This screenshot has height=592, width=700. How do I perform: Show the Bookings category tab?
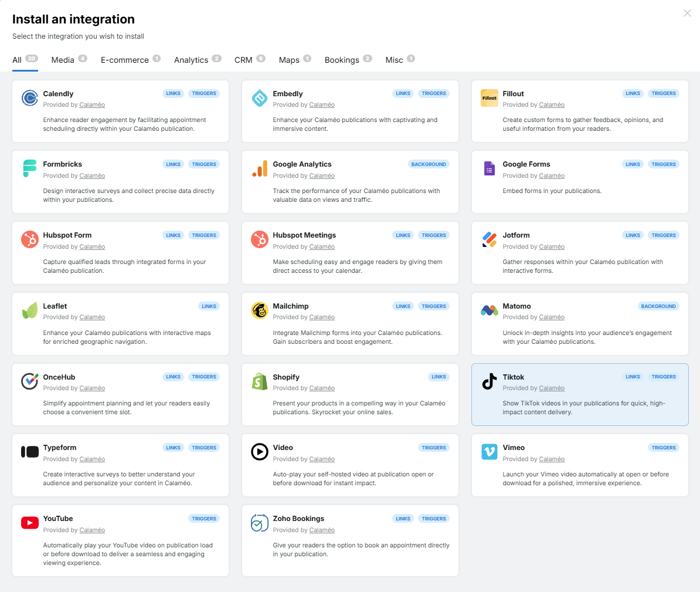tap(342, 60)
